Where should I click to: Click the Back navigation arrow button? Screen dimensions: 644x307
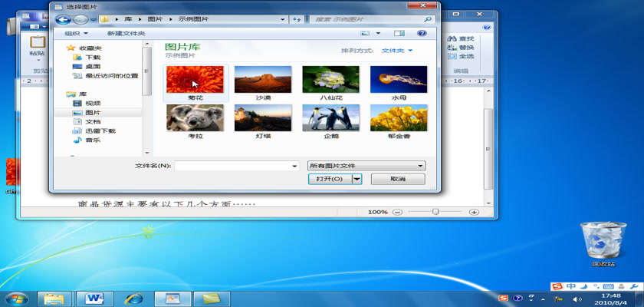click(64, 19)
